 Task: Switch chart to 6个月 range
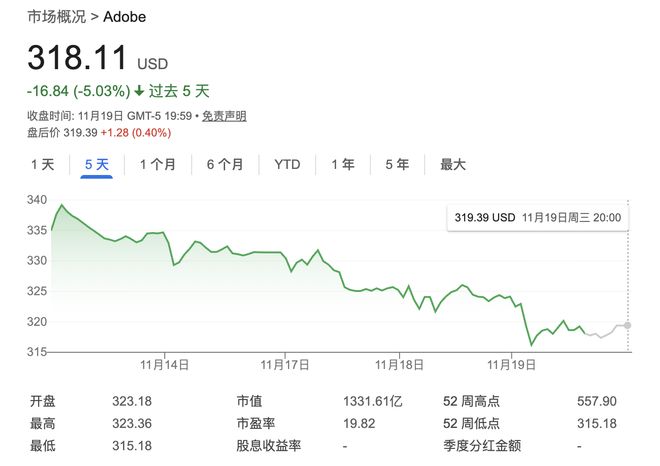click(x=225, y=165)
